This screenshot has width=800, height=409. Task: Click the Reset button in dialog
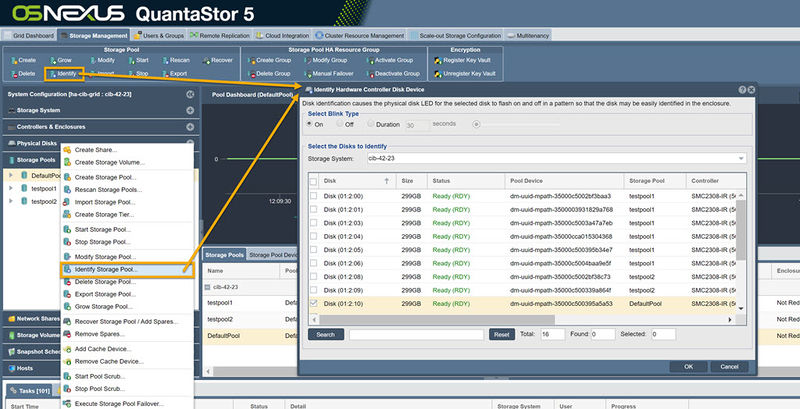(502, 335)
